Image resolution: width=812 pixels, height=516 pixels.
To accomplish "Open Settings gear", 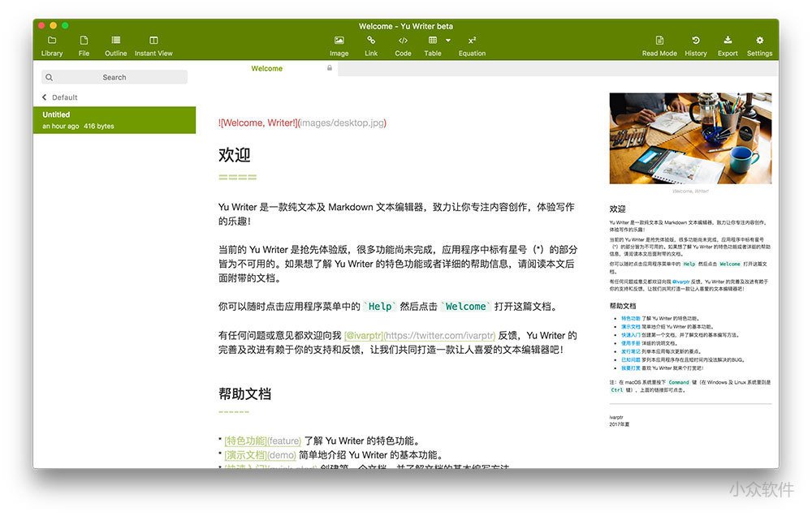I will click(759, 46).
